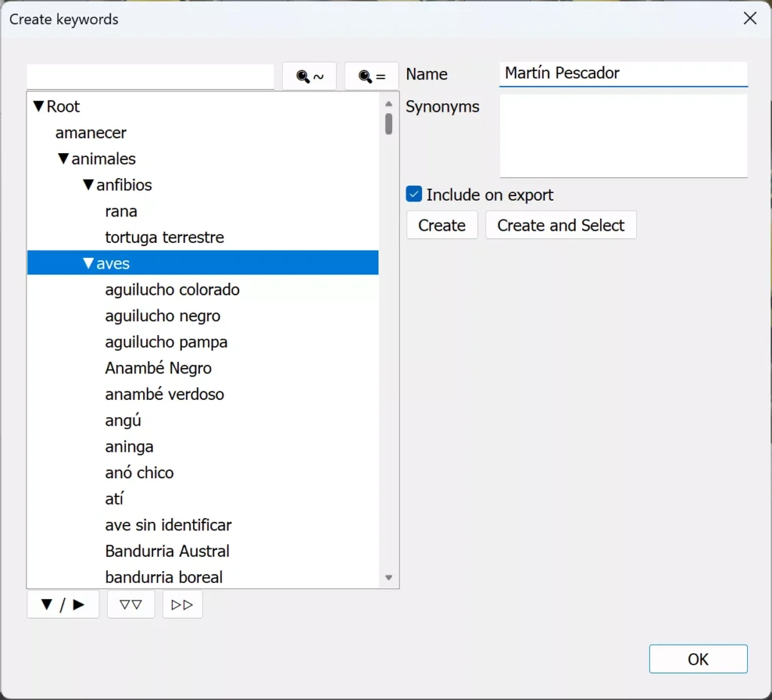Collapse all nodes with double right-triangle button
The width and height of the screenshot is (772, 700).
coord(182,604)
